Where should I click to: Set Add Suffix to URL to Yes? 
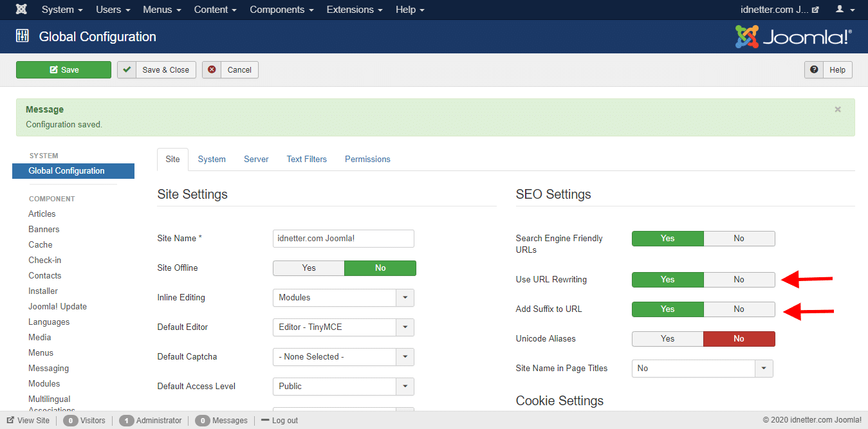coord(668,309)
